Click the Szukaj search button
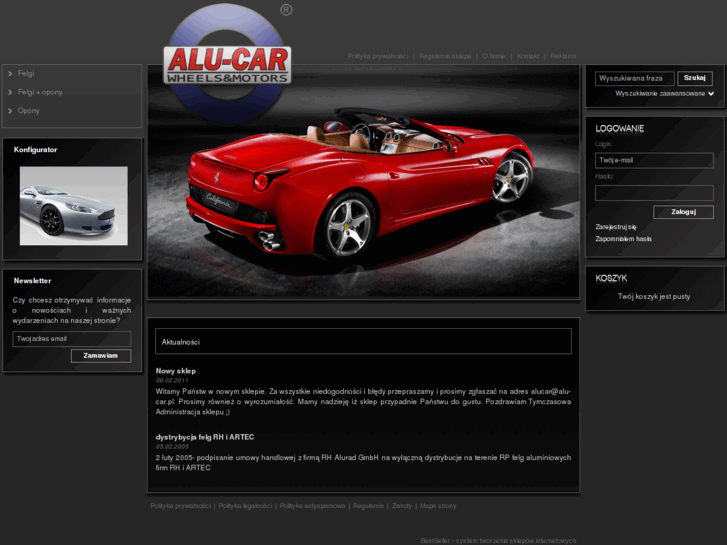The width and height of the screenshot is (727, 545). [695, 78]
